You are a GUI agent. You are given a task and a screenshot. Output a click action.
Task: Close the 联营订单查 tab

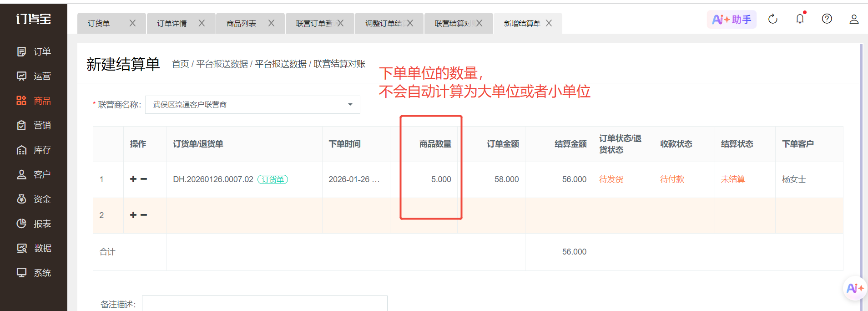click(340, 23)
